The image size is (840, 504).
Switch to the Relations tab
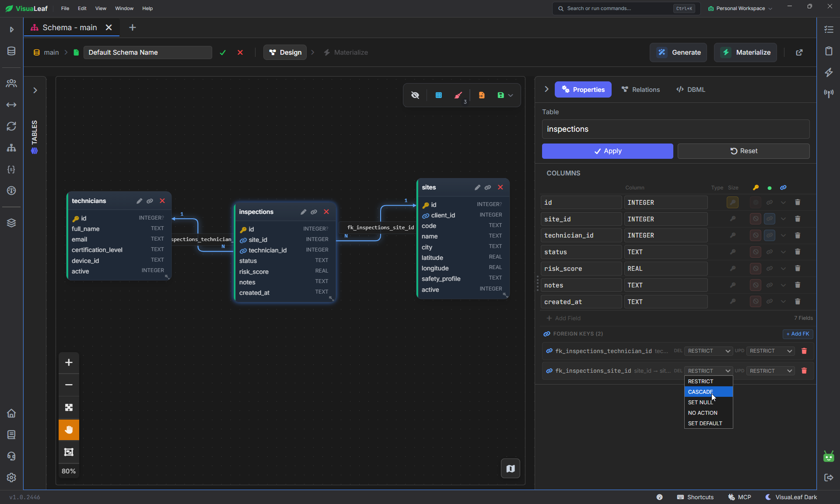[x=640, y=90]
